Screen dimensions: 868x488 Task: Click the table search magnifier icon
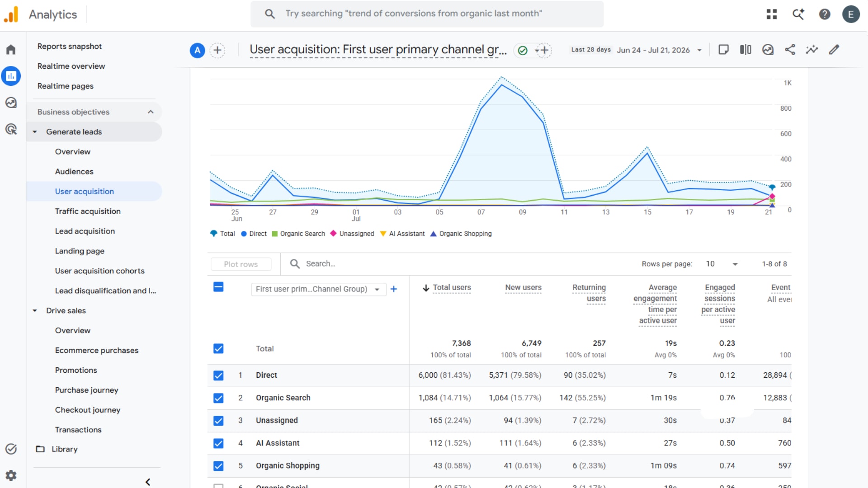295,264
